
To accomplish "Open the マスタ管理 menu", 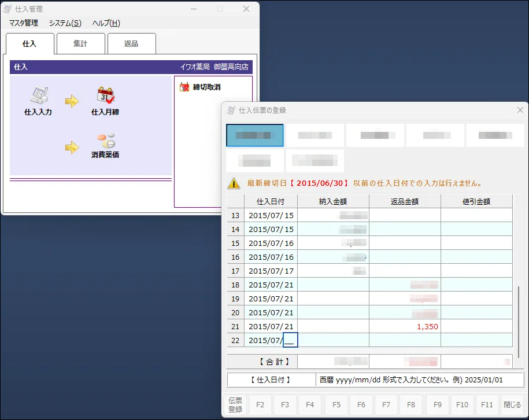I will pyautogui.click(x=24, y=23).
